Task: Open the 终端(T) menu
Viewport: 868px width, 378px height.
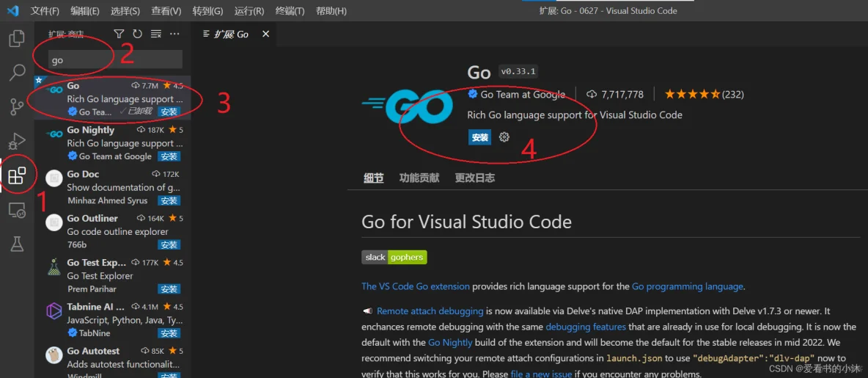Action: (290, 10)
